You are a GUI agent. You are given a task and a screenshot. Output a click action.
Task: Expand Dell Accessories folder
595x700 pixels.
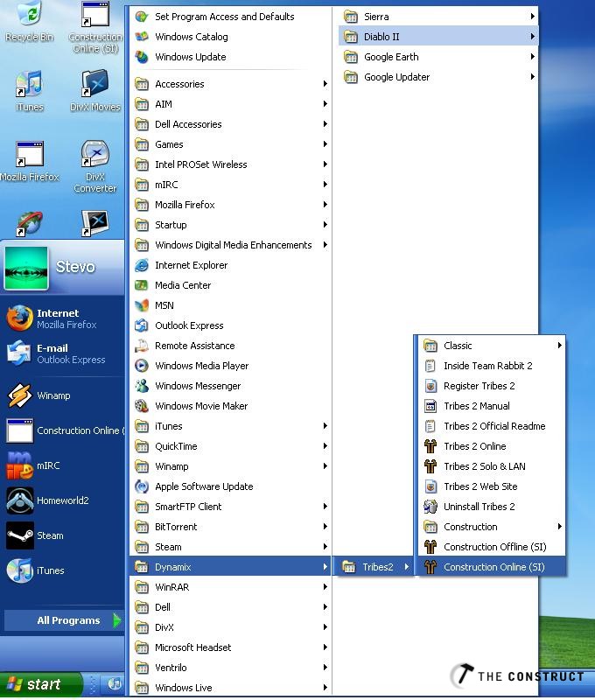(231, 124)
